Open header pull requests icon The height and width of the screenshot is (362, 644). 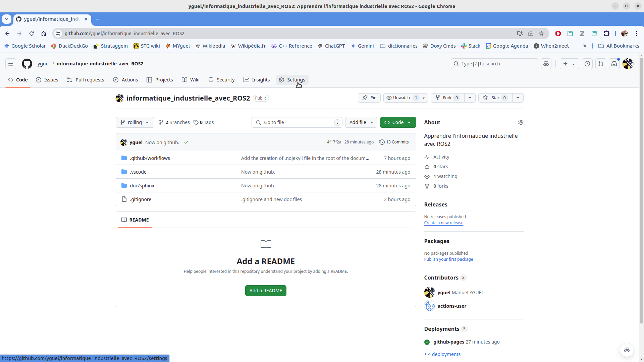click(601, 64)
